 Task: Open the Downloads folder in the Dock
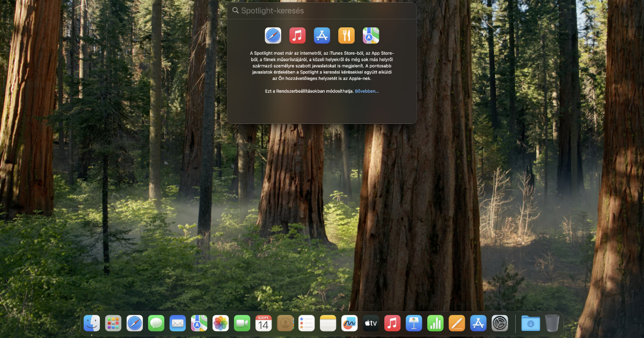[531, 323]
